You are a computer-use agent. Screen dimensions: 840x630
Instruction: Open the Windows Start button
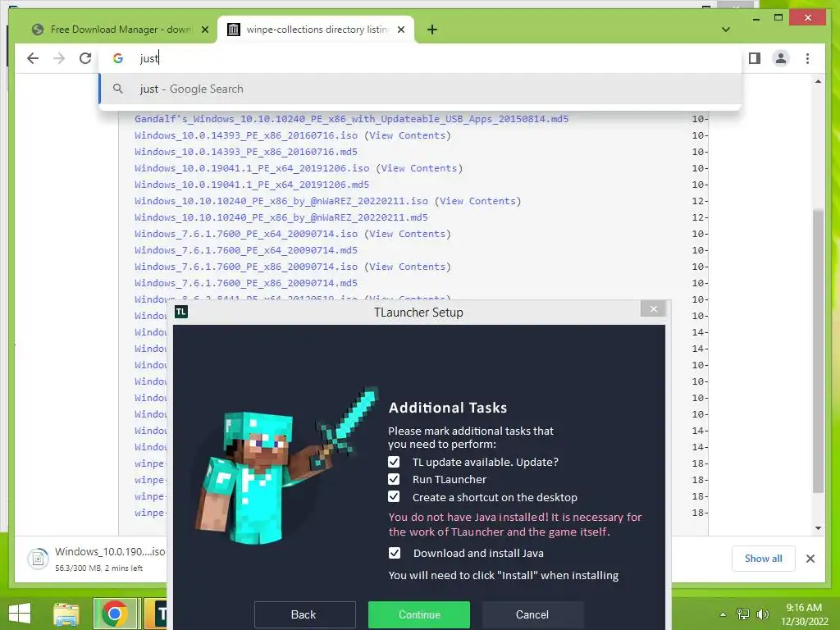tap(20, 614)
